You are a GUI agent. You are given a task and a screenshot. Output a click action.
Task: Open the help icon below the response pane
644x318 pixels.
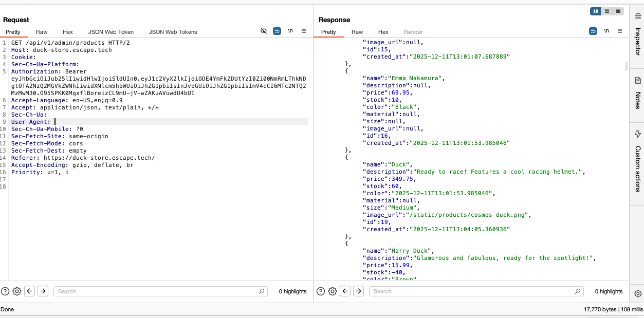tap(320, 291)
